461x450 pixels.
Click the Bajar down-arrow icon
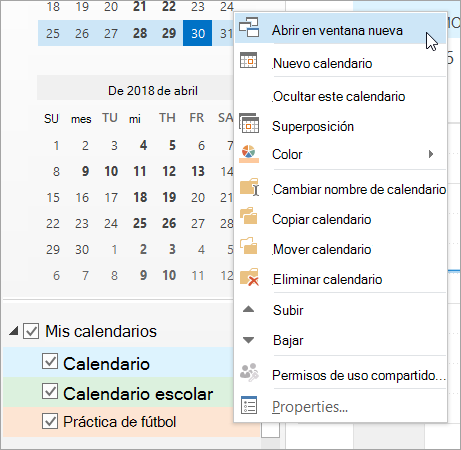click(x=249, y=340)
